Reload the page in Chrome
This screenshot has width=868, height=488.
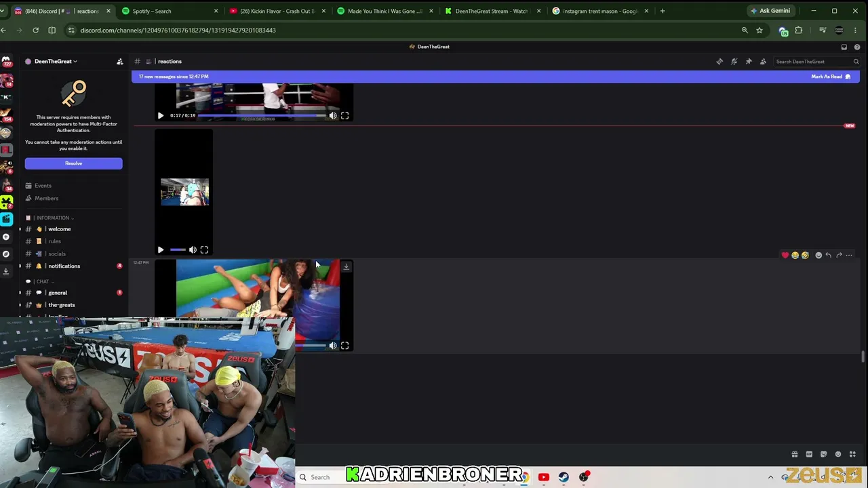coord(35,30)
